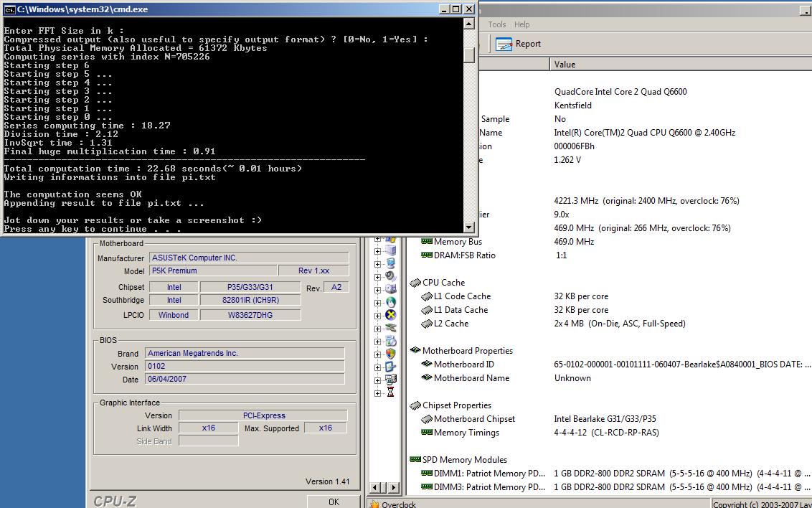
Task: Click the cmd scrollbar down arrow
Action: point(468,227)
